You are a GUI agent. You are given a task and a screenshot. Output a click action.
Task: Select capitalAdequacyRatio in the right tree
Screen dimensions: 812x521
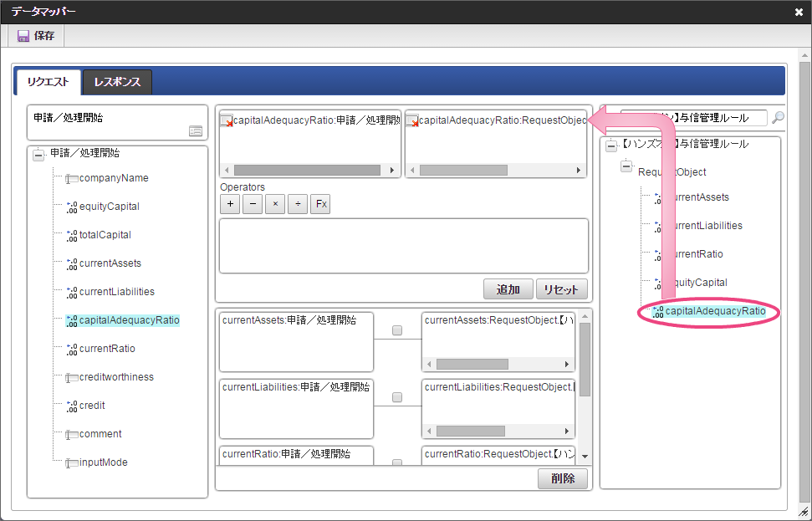pos(715,311)
